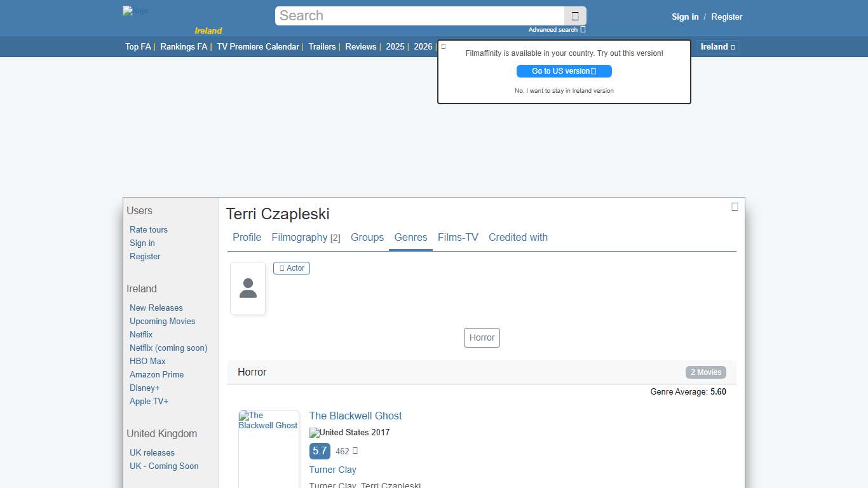Click the search magnifier button
The width and height of the screenshot is (868, 488).
[x=574, y=16]
